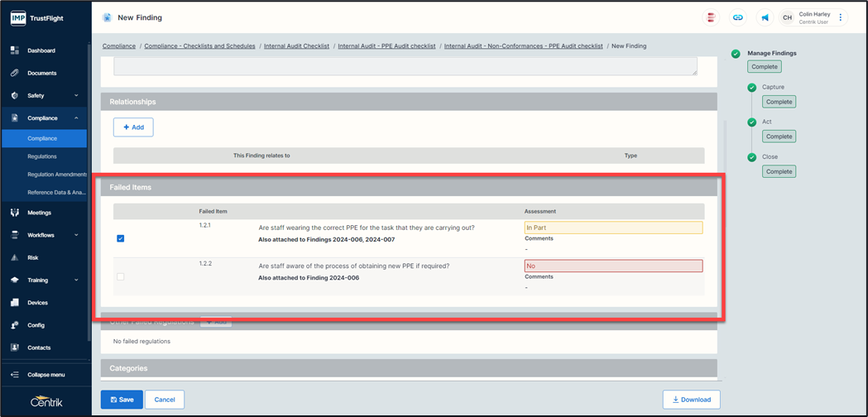The width and height of the screenshot is (868, 417).
Task: Click the Internal Audit Checklist breadcrumb link
Action: pos(297,46)
